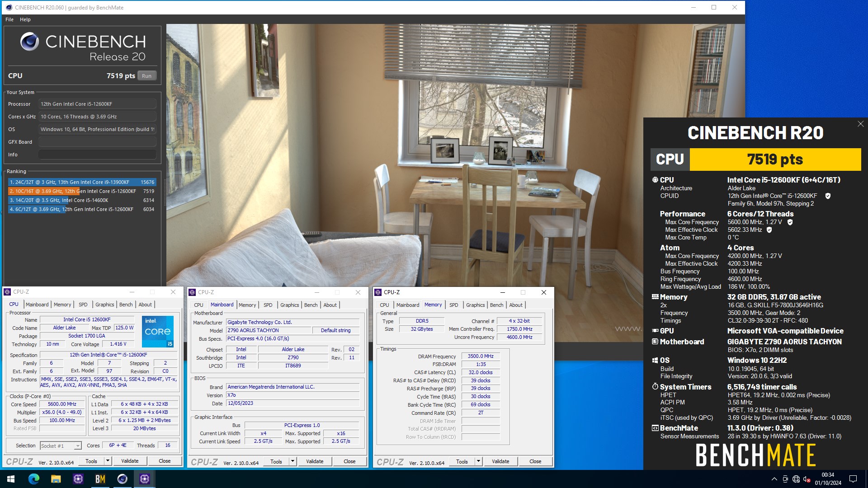Open the Help menu in Cinebench
868x488 pixels.
25,19
